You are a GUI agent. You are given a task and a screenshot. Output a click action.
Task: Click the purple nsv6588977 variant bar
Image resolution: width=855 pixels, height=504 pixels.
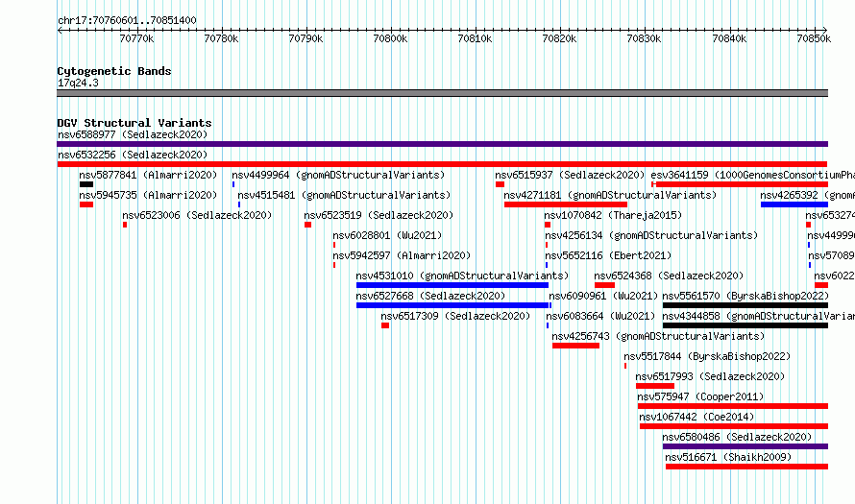tap(442, 144)
